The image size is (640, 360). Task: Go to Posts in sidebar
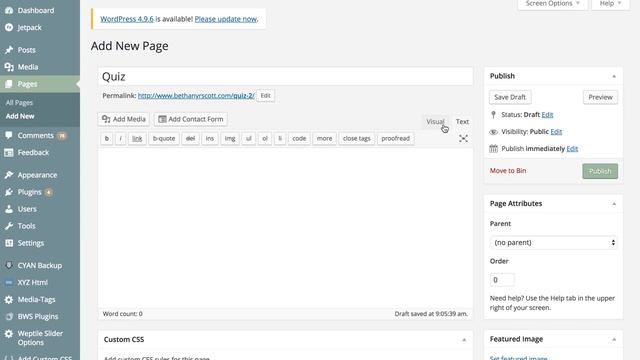tap(27, 50)
